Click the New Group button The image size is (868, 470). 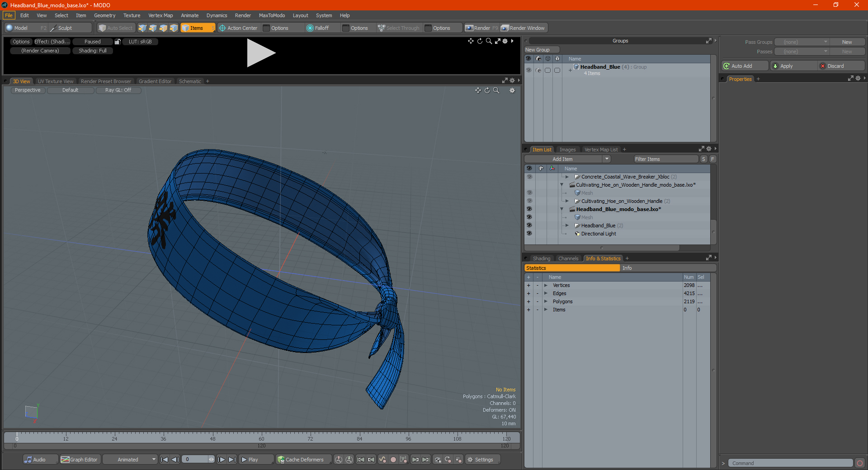click(x=542, y=50)
